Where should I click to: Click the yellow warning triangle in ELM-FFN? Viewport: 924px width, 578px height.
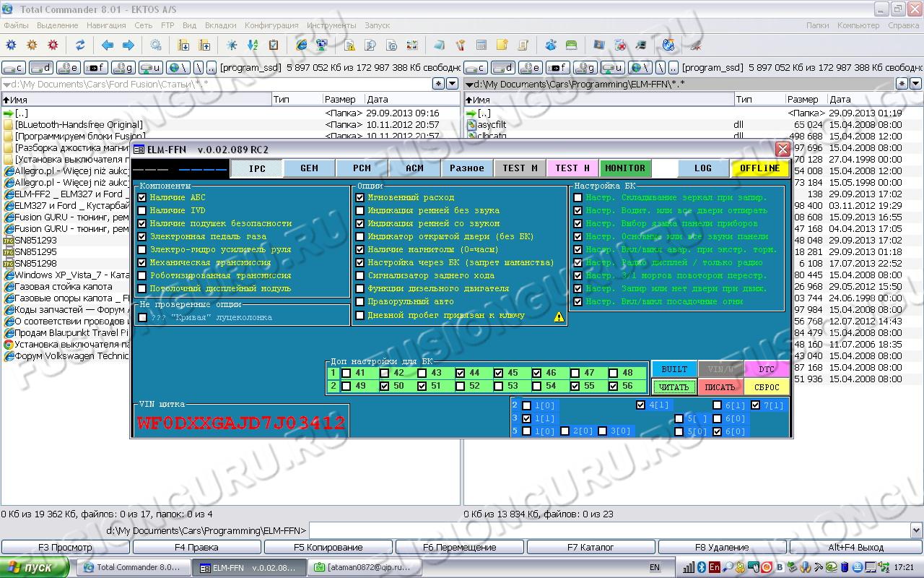[559, 316]
